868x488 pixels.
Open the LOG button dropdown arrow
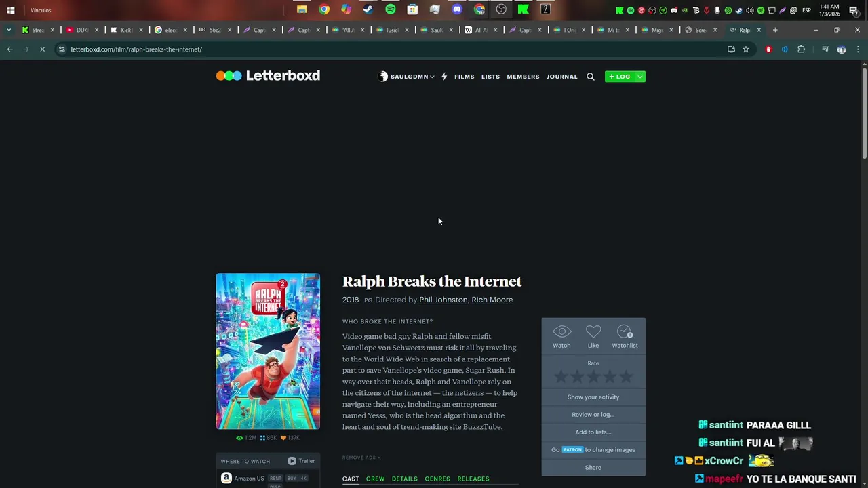point(639,77)
